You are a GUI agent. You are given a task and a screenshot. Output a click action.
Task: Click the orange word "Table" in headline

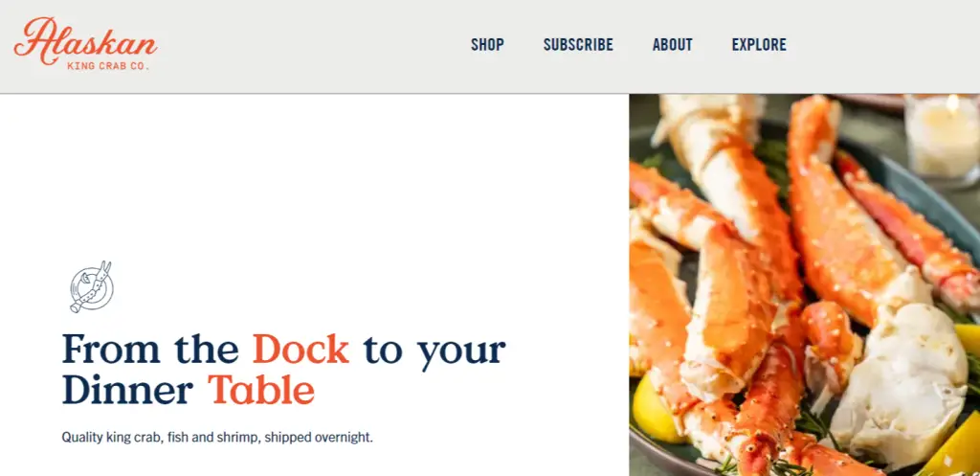pos(261,390)
